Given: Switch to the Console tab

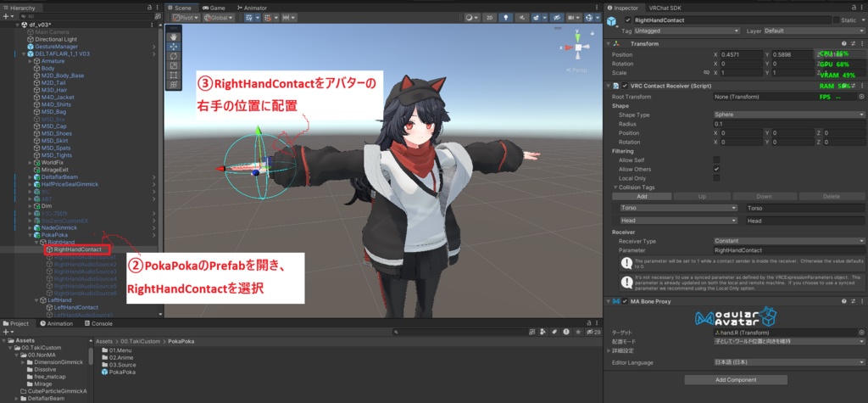Looking at the screenshot, I should click(x=98, y=324).
